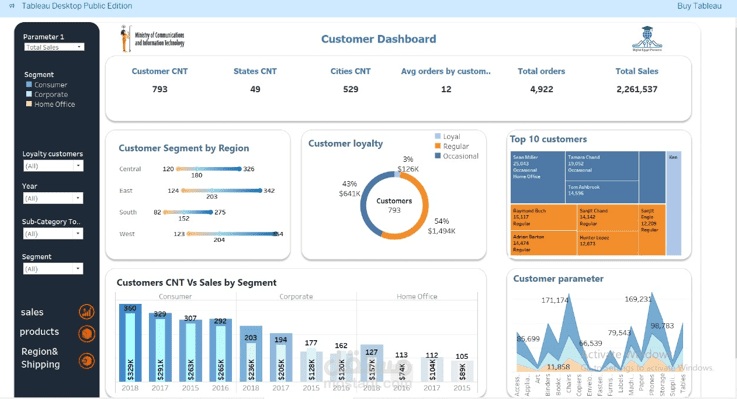Click the Buy Tableau link
Image resolution: width=737 pixels, height=399 pixels.
pyautogui.click(x=699, y=6)
